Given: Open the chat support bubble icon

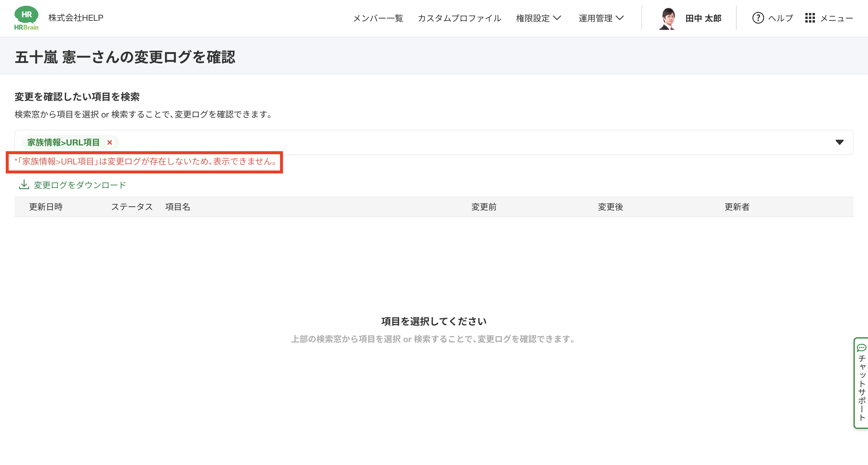Looking at the screenshot, I should 861,348.
